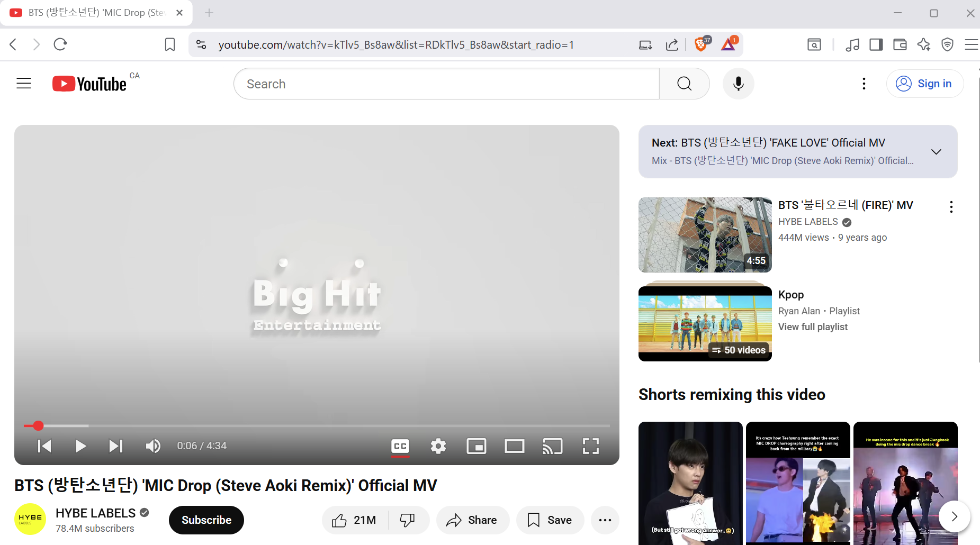The width and height of the screenshot is (980, 545).
Task: Open a new browser tab
Action: 209,13
